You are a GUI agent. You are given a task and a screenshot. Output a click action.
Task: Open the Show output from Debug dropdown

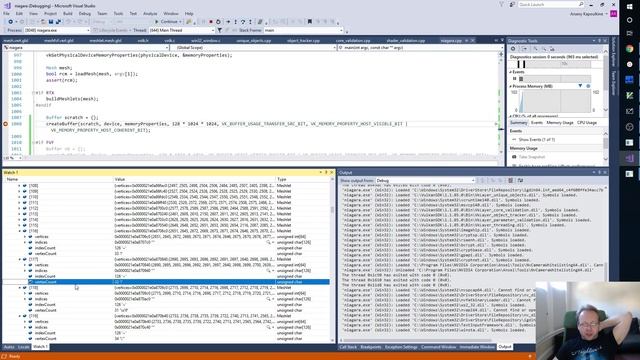(425, 180)
